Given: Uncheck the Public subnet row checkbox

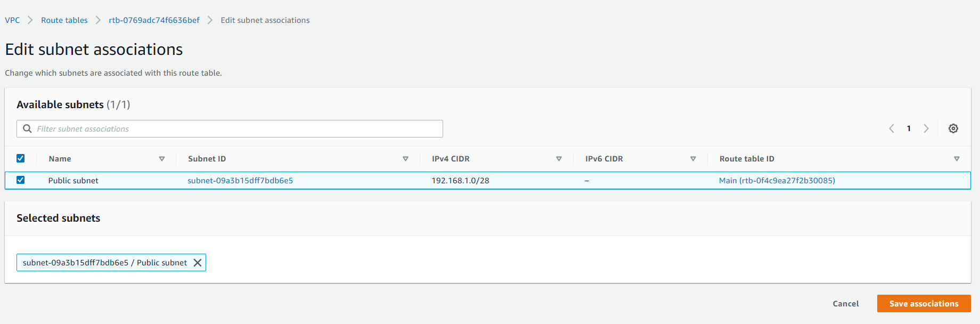Looking at the screenshot, I should coord(21,180).
